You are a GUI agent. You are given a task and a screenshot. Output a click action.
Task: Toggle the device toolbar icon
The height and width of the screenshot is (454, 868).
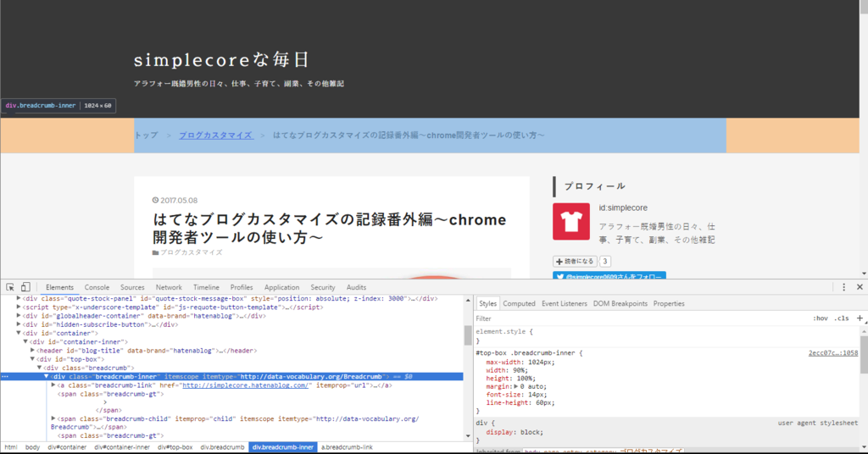(25, 287)
